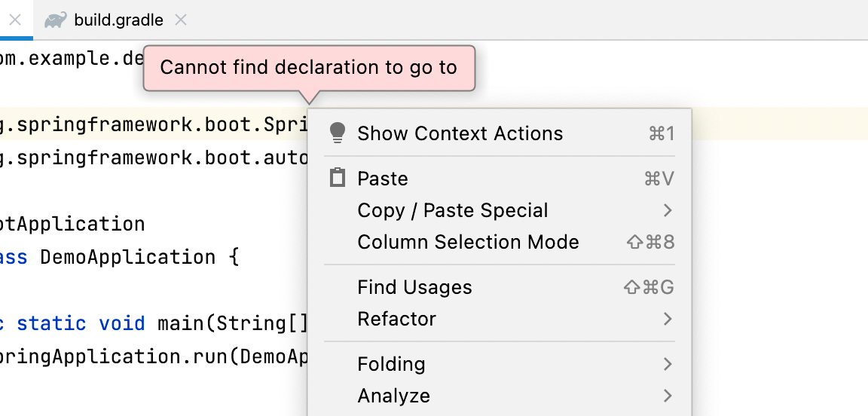Click the lightbulb icon for Show Context Actions
868x416 pixels.
click(x=338, y=133)
